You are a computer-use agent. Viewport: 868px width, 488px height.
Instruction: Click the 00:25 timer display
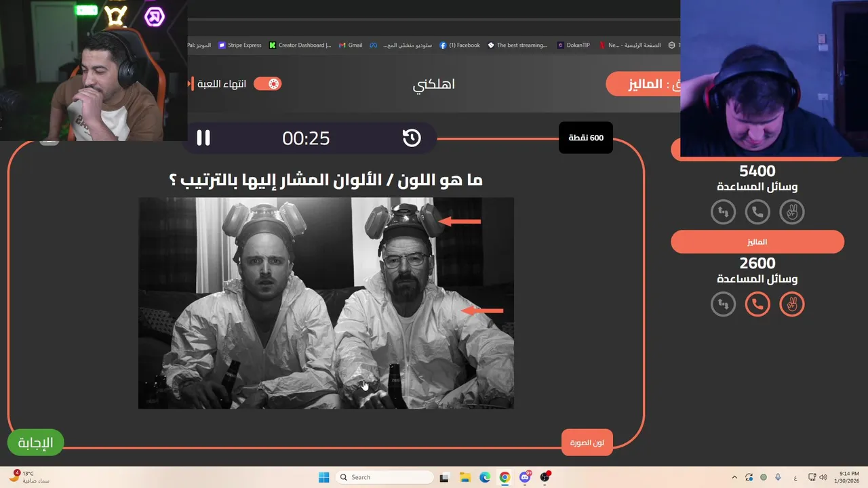coord(306,138)
